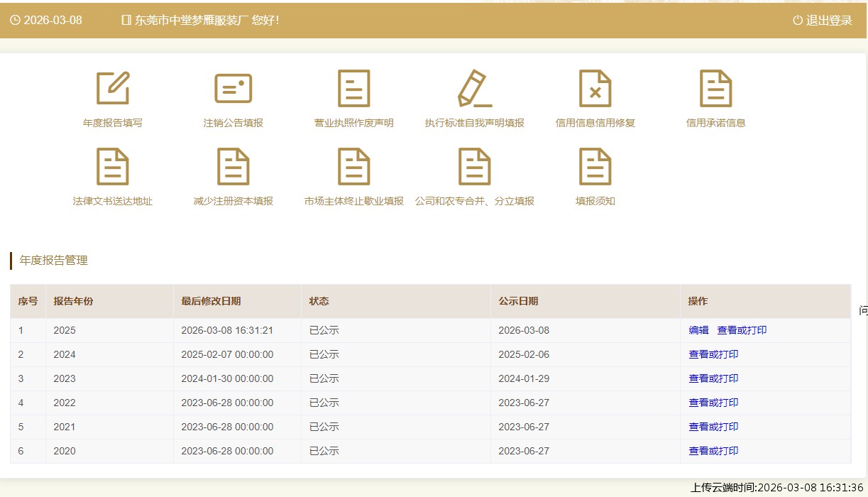Image resolution: width=868 pixels, height=497 pixels.
Task: Click the 报告年份 column header
Action: point(73,301)
